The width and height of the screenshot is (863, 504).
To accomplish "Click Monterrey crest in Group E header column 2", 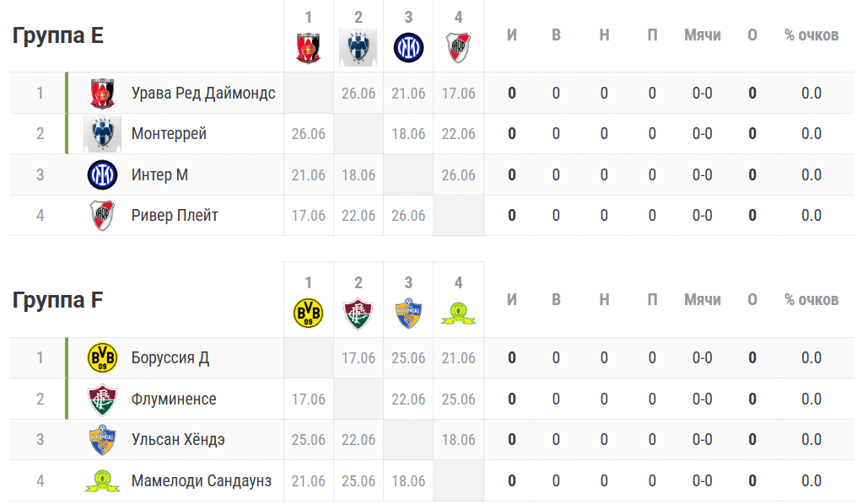I will (359, 48).
